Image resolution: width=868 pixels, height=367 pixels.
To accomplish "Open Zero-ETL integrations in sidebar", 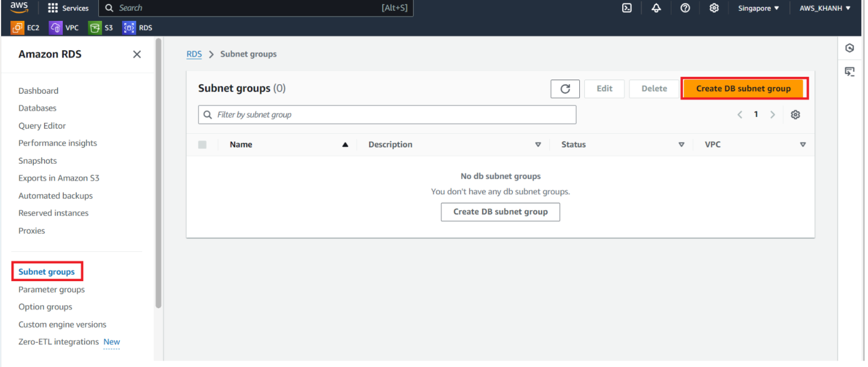I will coord(59,342).
